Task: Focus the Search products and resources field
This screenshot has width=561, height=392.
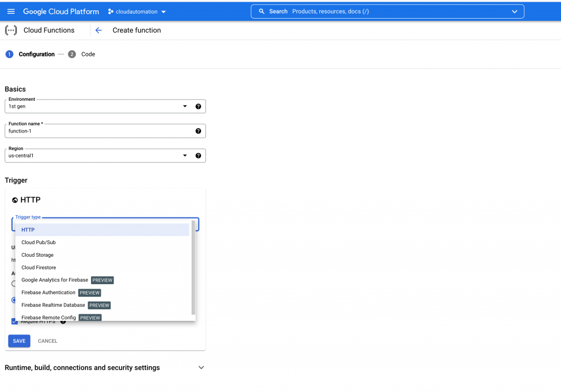Action: [x=387, y=11]
